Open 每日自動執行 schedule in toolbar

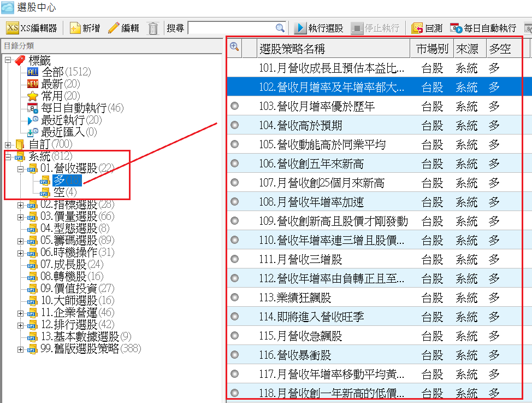coord(456,28)
